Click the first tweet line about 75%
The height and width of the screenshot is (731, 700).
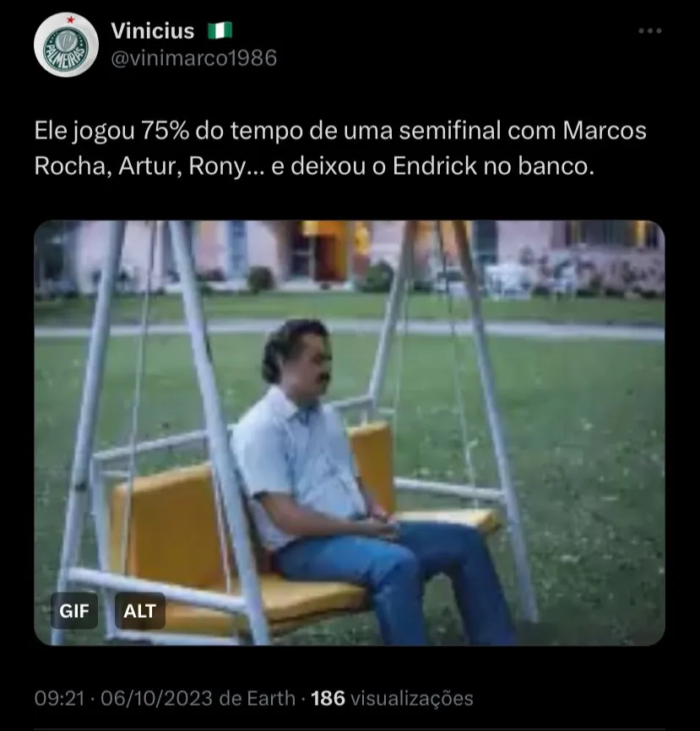[340, 131]
